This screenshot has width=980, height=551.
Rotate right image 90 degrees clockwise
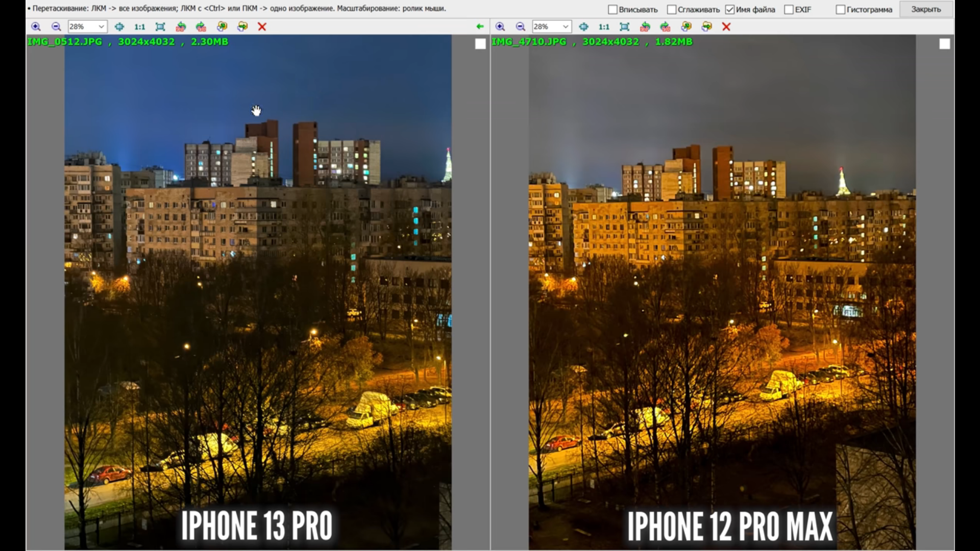coord(666,27)
